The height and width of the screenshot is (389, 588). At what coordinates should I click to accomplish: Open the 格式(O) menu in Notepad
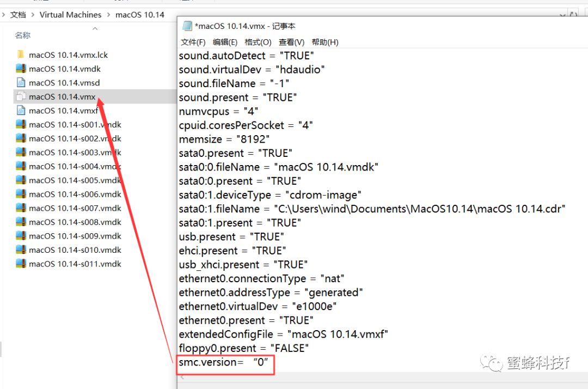(x=258, y=42)
